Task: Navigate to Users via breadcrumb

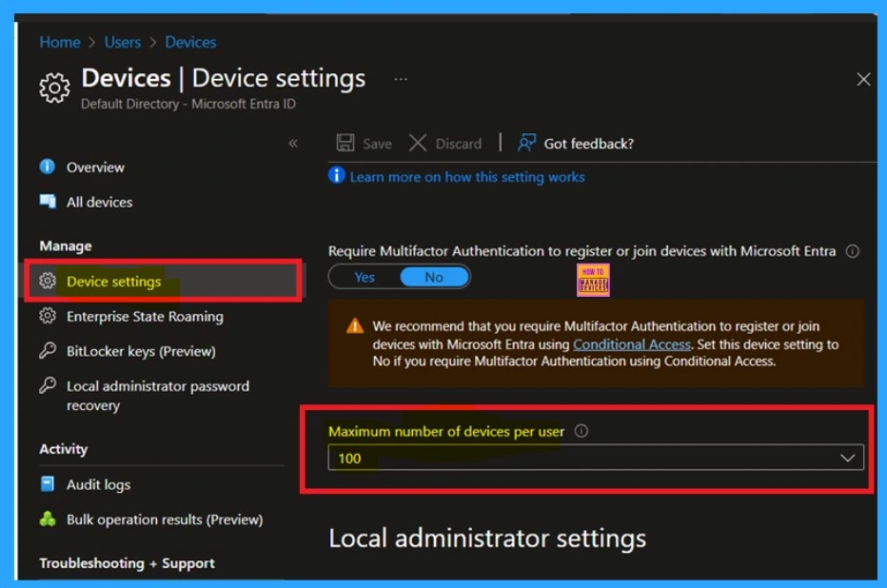Action: 122,42
